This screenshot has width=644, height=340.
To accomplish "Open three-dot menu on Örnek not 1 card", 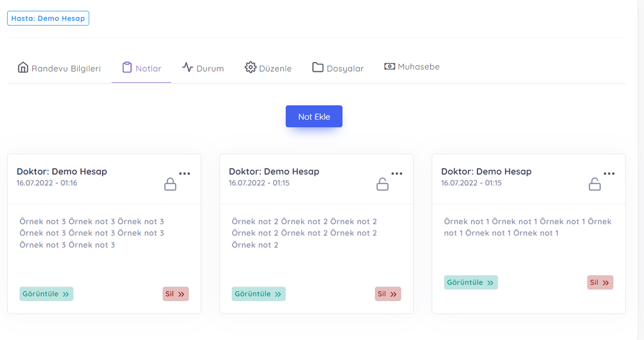I will [x=609, y=174].
